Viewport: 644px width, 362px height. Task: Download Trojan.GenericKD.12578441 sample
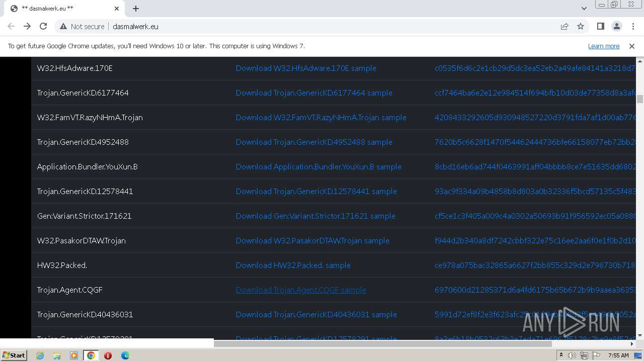point(316,191)
